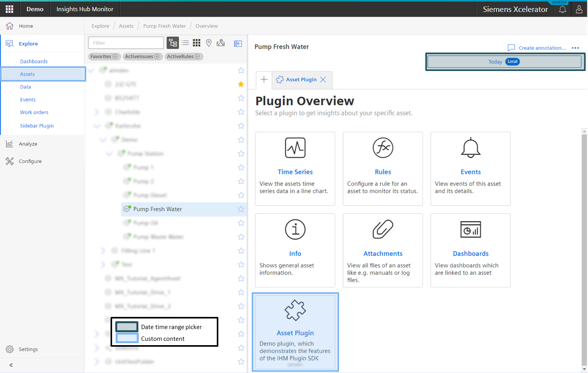Close the Asset Plugin tab
Viewport: 588px width, 373px height.
coord(323,80)
